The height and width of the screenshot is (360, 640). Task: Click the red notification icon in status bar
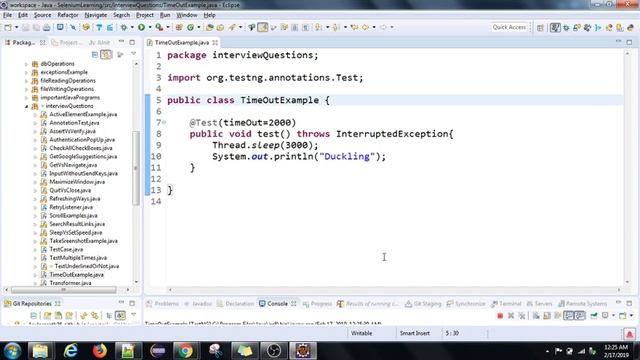[x=629, y=334]
